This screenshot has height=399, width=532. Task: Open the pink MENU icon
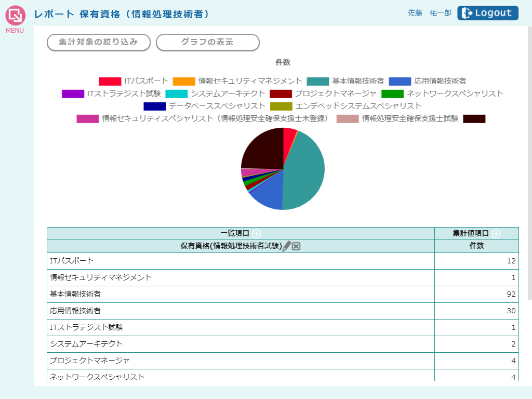tap(15, 16)
